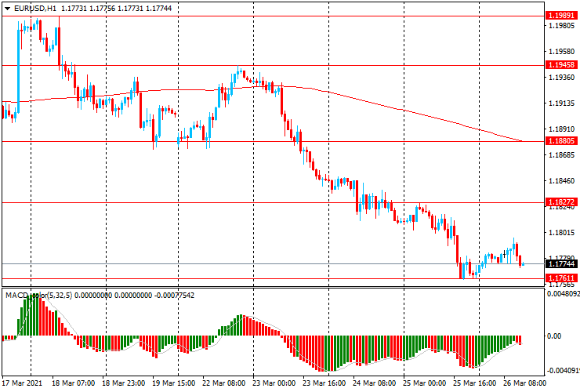Select the 1.19458 price level label
The image size is (580, 392).
click(561, 65)
